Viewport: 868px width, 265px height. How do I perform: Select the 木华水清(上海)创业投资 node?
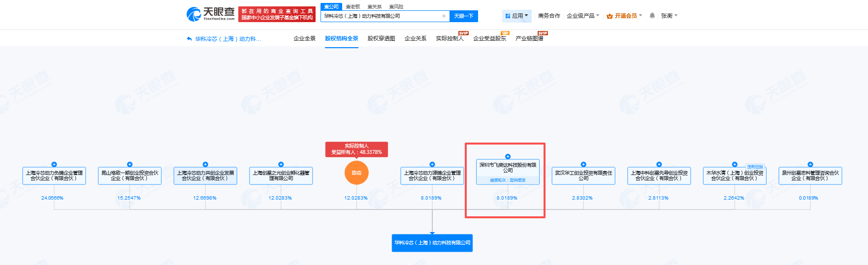pos(735,176)
